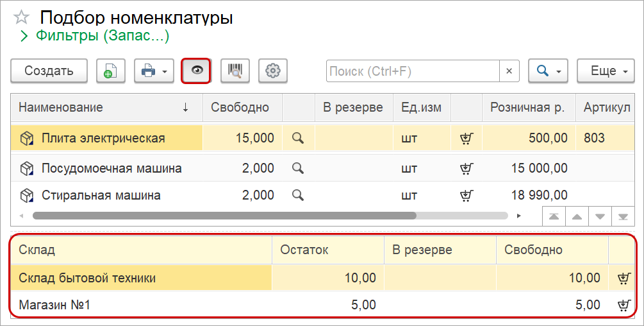The height and width of the screenshot is (326, 644).
Task: Toggle the eye button for warehouse balances
Action: coord(197,71)
